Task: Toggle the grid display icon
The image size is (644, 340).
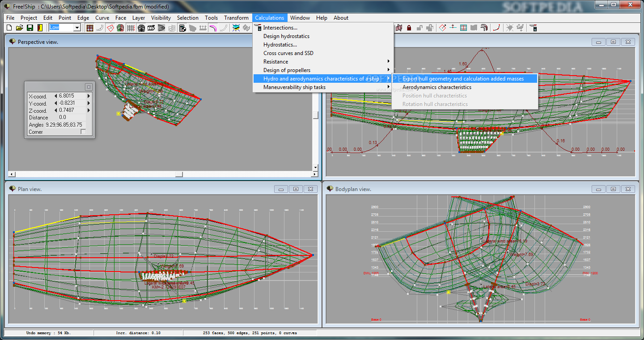Action: coord(131,28)
